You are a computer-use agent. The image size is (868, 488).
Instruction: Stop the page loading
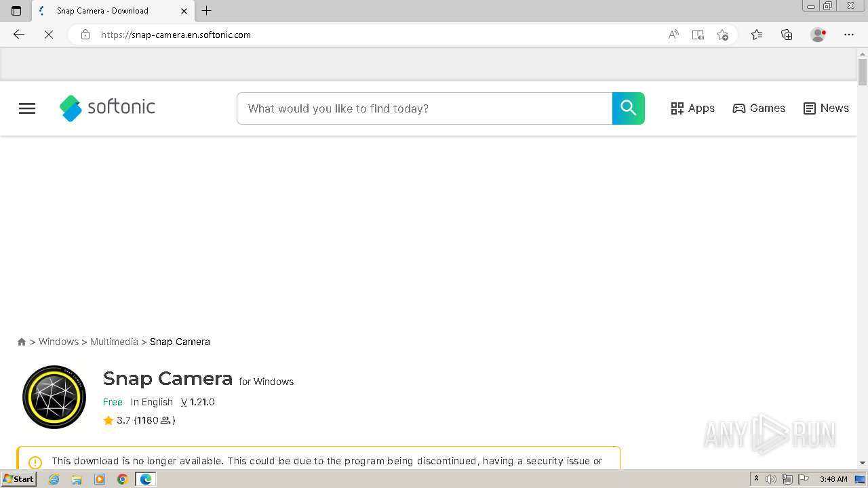(x=49, y=35)
